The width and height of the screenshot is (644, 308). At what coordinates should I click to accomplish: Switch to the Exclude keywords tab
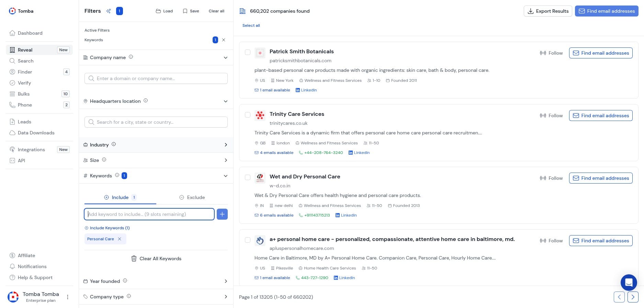click(192, 197)
